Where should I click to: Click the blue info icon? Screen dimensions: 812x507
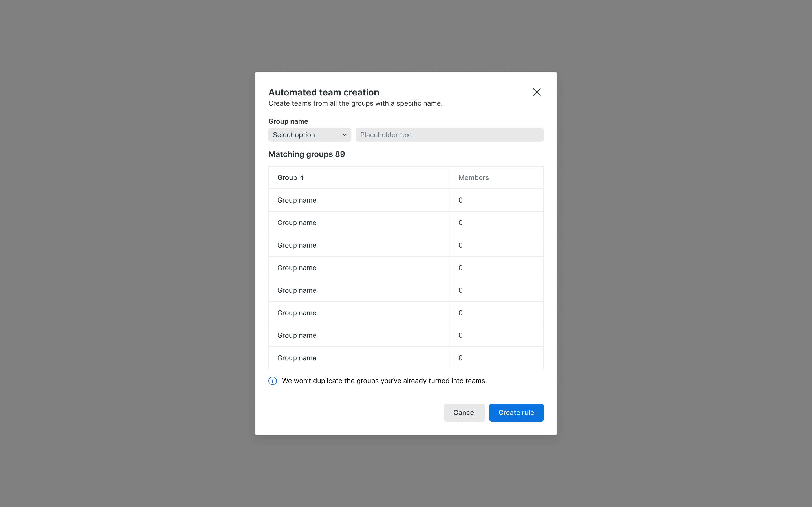(272, 381)
